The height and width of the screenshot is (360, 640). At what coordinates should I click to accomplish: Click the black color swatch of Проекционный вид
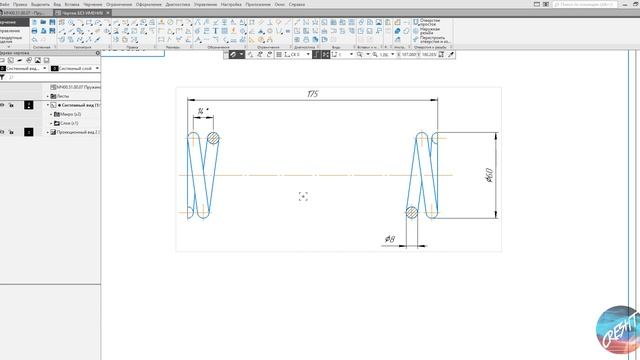pos(29,132)
